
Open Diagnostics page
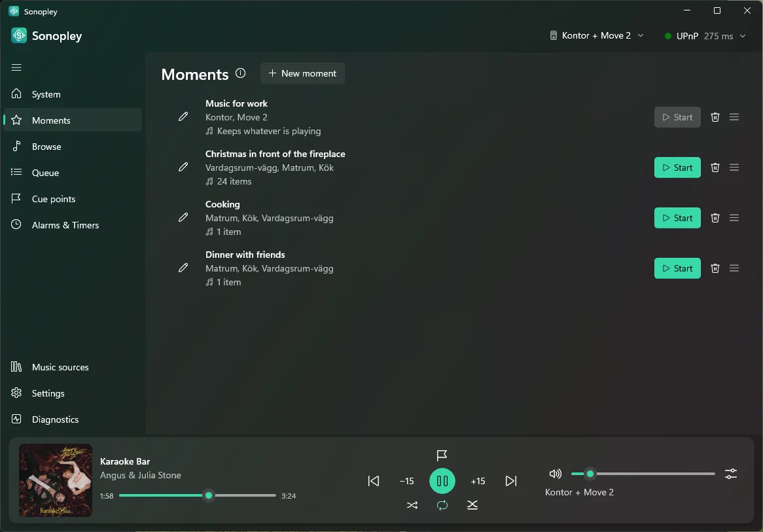(73, 419)
